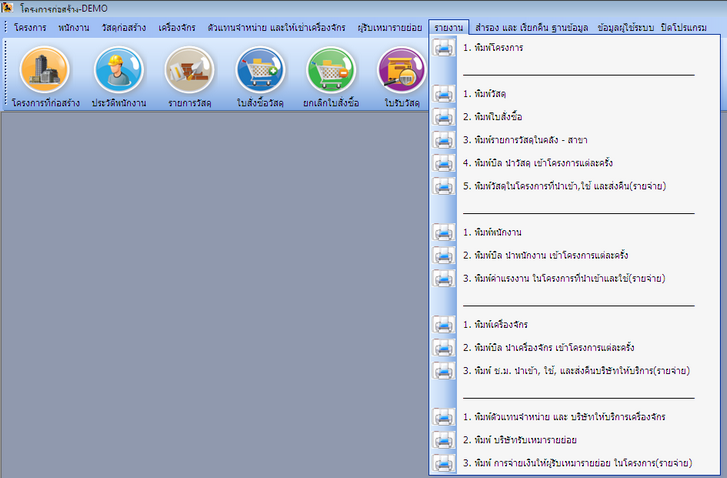727x478 pixels.
Task: Open the ยกเลิกใบสั่งซื้อ green cart icon
Action: (x=331, y=70)
